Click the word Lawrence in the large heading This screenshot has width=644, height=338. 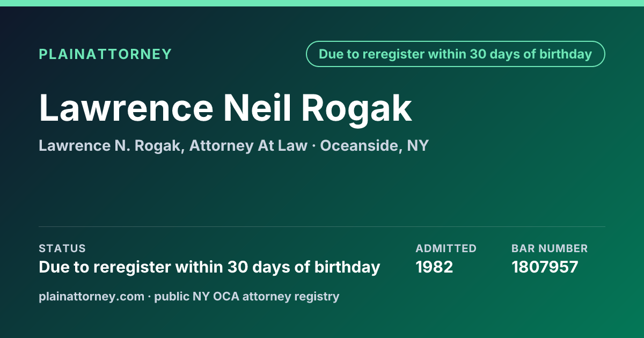[x=126, y=108]
